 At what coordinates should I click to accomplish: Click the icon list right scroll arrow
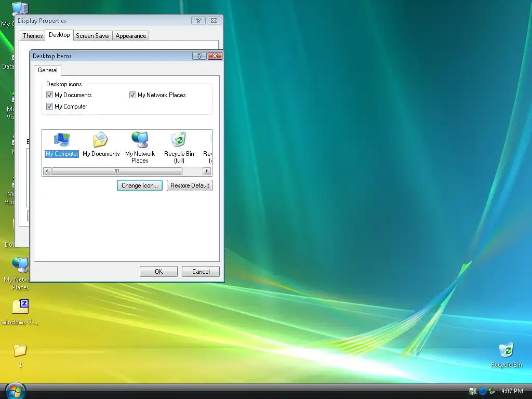click(207, 171)
